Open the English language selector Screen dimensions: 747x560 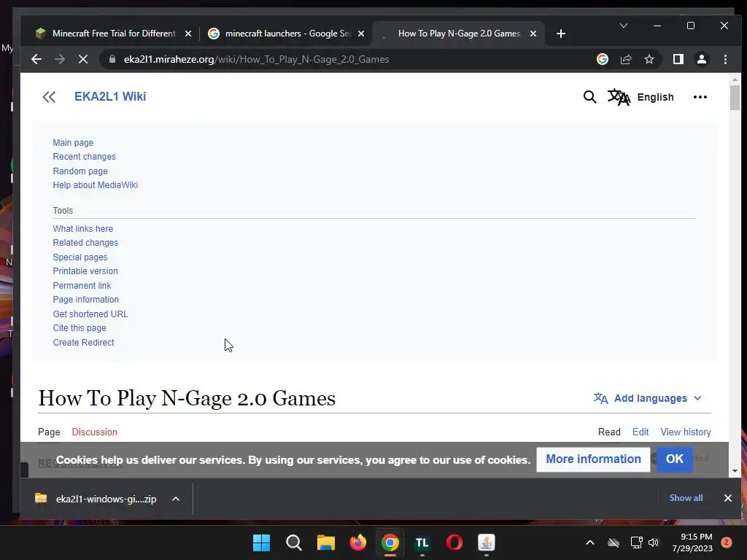[x=640, y=97]
